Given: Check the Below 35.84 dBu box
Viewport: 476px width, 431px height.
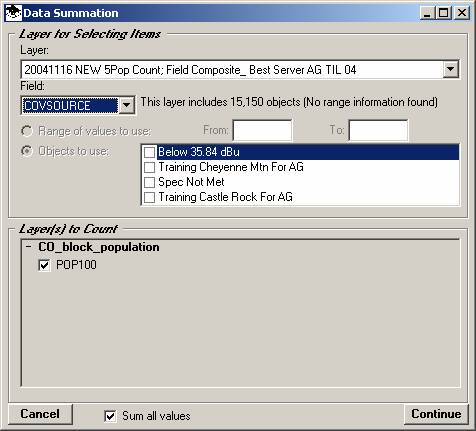Looking at the screenshot, I should 149,152.
